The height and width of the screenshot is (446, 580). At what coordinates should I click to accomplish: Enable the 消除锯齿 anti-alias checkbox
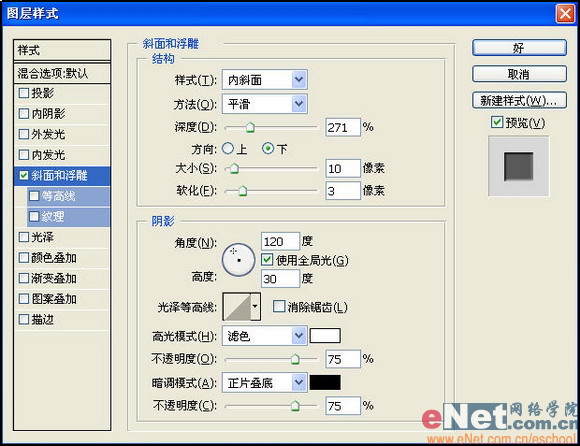click(279, 306)
